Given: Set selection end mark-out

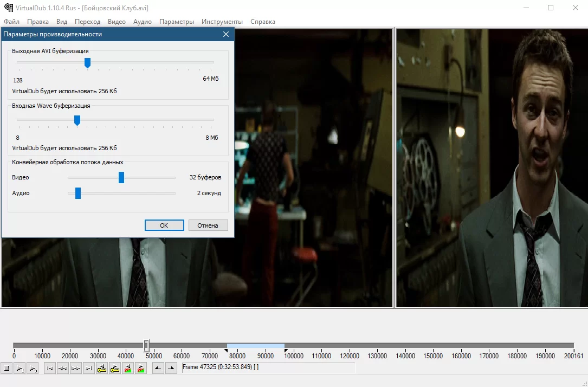Looking at the screenshot, I should pos(171,369).
